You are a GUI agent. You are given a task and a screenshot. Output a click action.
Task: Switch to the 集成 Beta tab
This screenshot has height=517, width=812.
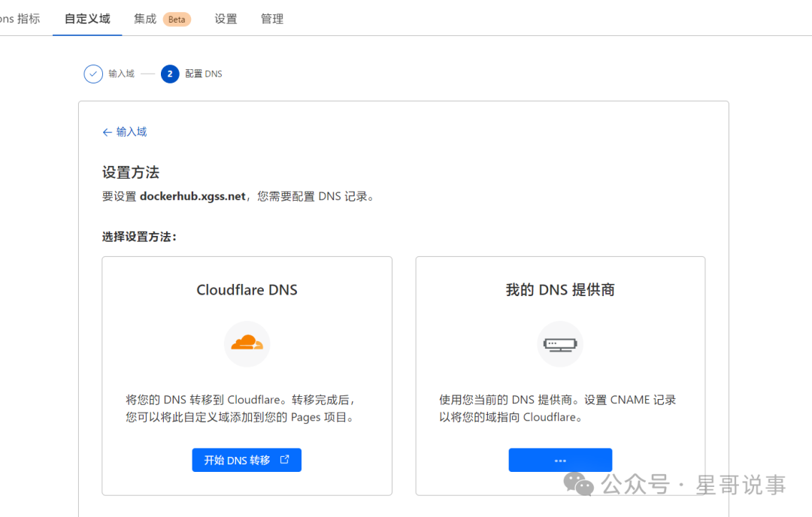(x=162, y=19)
